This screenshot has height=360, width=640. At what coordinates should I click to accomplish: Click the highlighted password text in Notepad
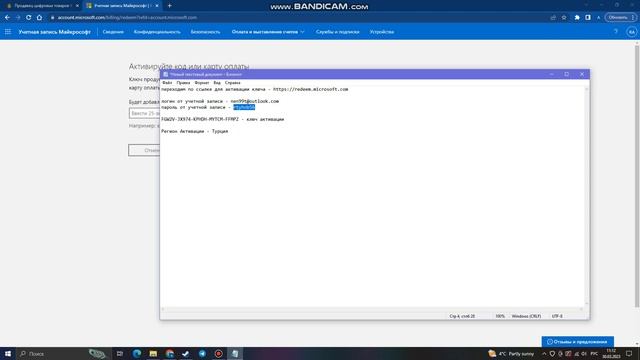click(x=244, y=107)
